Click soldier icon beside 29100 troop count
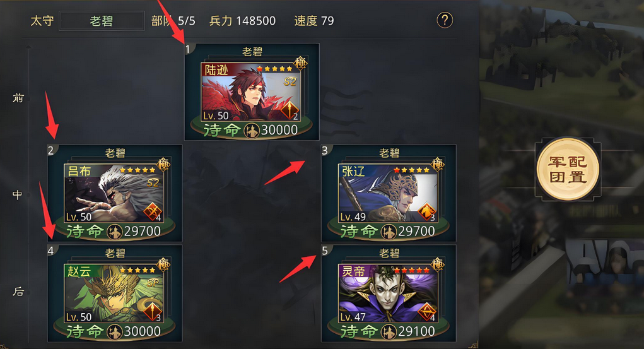644x349 pixels. [x=388, y=332]
